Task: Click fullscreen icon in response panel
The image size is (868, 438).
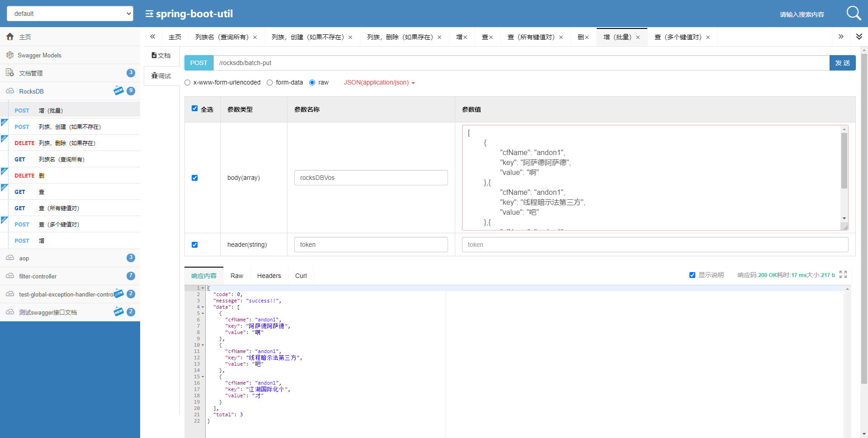Action: point(843,274)
